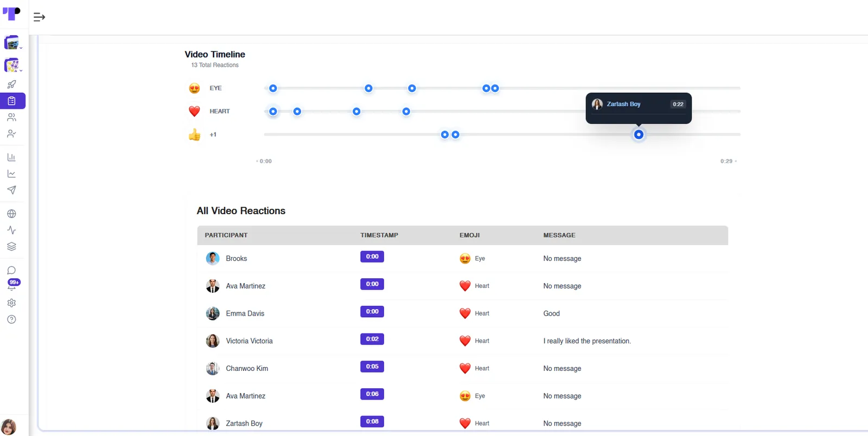Open the help question mark icon
Viewport: 868px width, 436px height.
coord(11,319)
